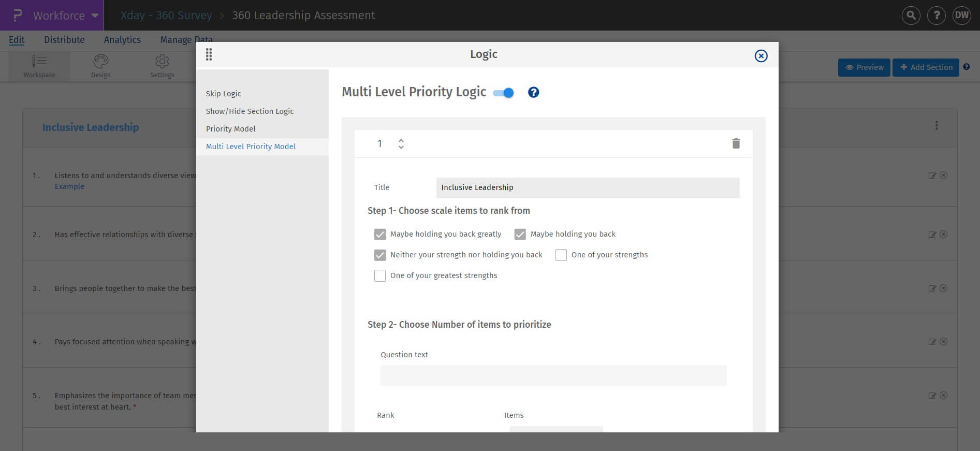980x451 pixels.
Task: Click the search magnifier icon
Action: (x=911, y=16)
